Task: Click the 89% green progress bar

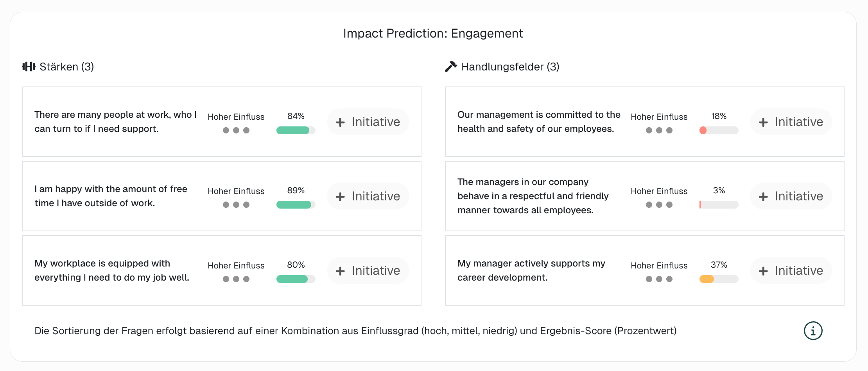Action: (x=296, y=205)
